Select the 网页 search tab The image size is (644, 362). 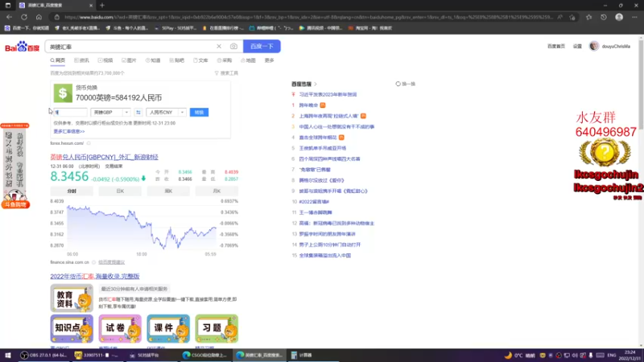click(58, 60)
